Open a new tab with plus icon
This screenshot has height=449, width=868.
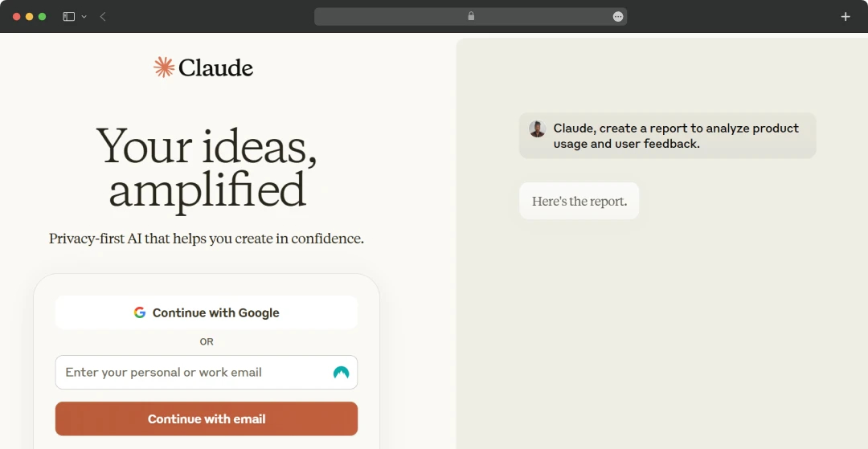click(845, 17)
